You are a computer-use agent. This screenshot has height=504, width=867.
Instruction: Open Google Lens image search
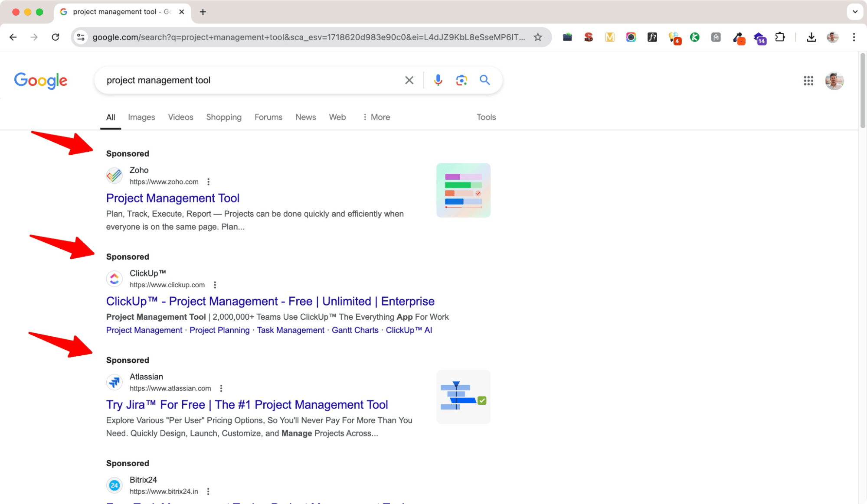(x=461, y=80)
